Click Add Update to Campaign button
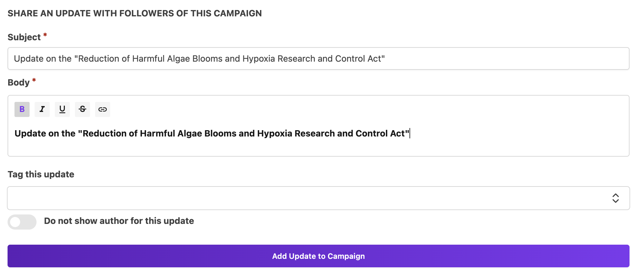 pyautogui.click(x=318, y=256)
